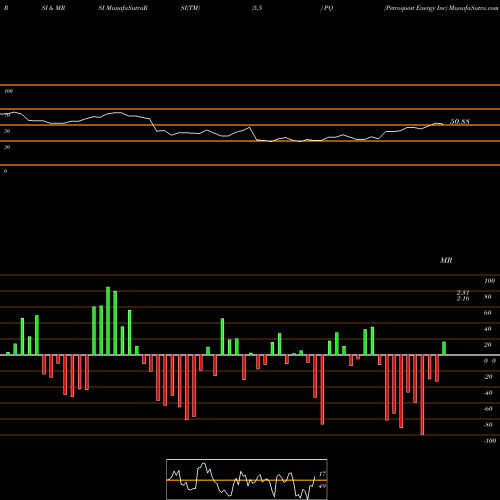
Task: Click the MR axis label -80 on the right
Action: tap(488, 425)
